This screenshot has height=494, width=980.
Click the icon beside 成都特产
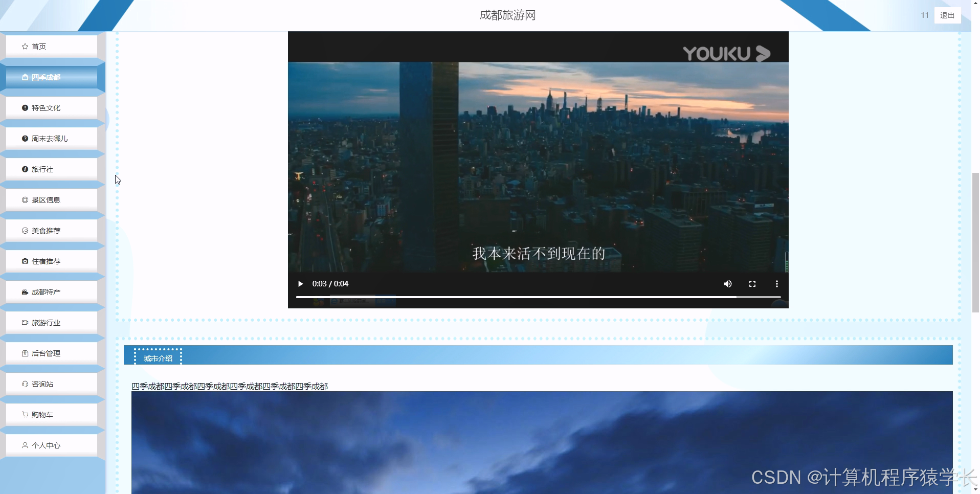pos(25,292)
